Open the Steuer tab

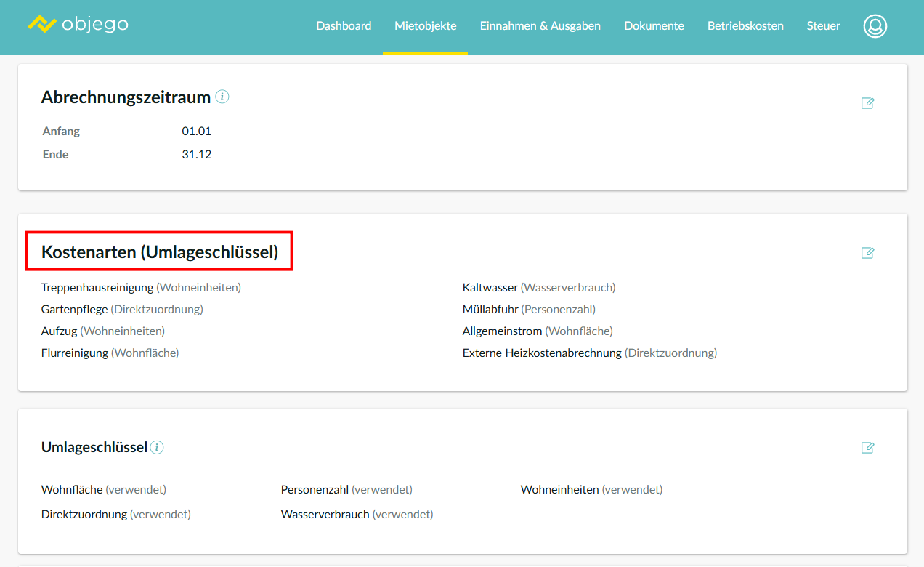[823, 26]
